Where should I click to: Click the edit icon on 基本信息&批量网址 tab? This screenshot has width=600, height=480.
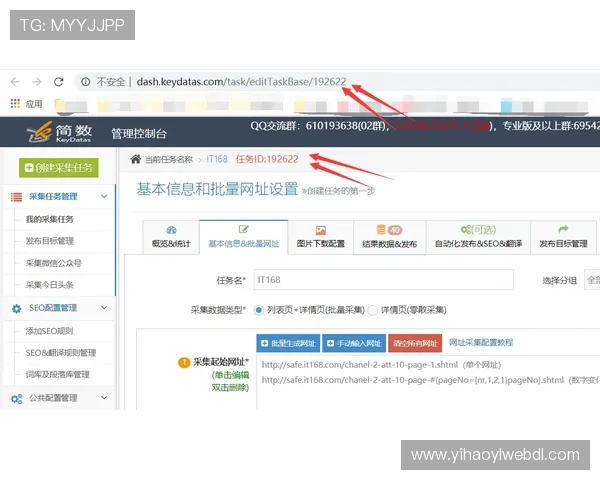[243, 229]
